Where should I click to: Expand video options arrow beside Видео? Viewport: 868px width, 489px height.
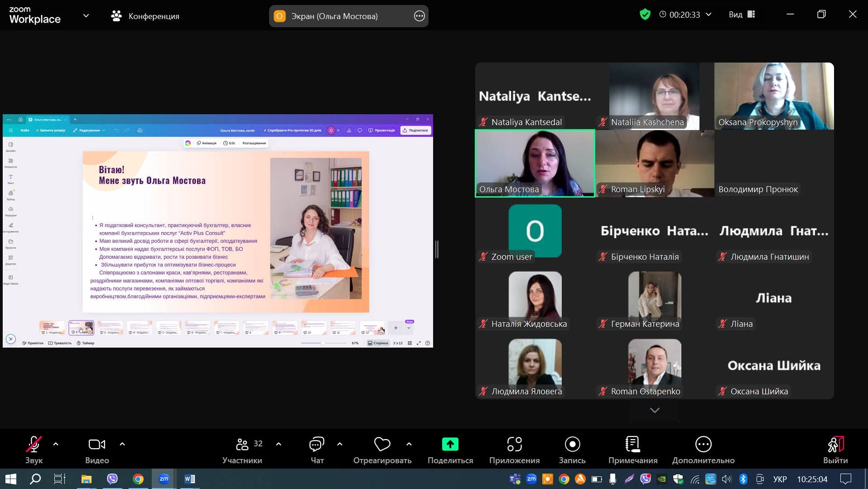(122, 444)
